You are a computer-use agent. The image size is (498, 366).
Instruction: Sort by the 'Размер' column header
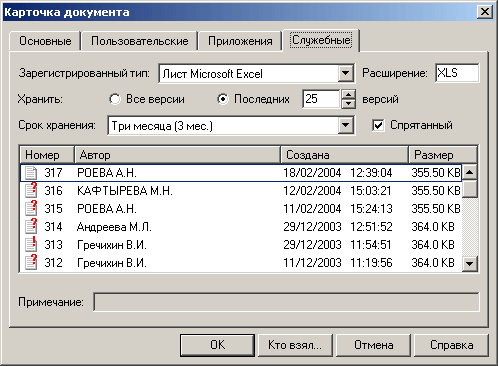[443, 155]
